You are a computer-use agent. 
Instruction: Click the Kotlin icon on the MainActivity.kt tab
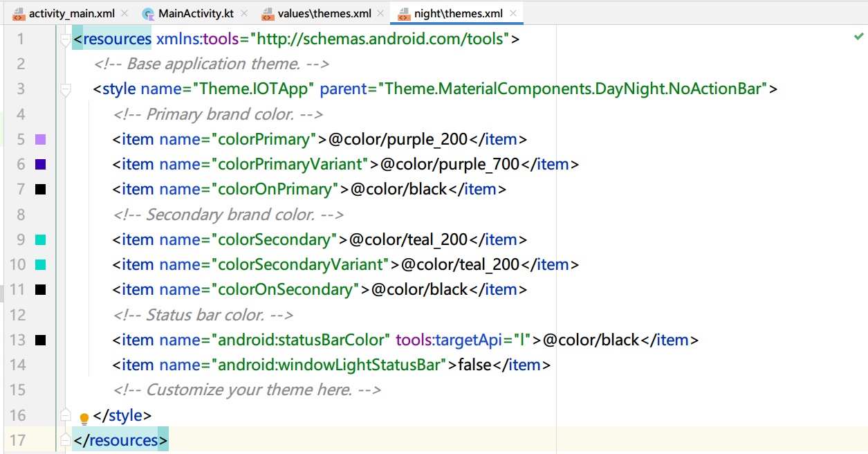(149, 12)
